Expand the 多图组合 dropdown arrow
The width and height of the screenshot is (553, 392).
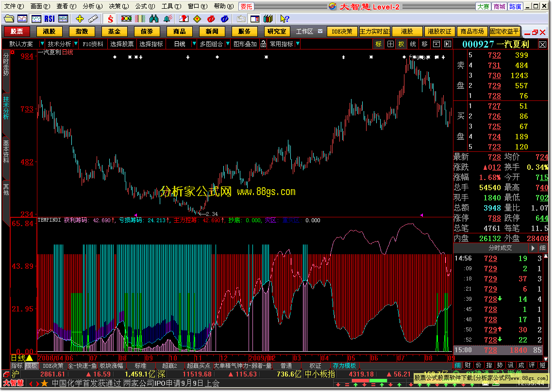coord(228,44)
